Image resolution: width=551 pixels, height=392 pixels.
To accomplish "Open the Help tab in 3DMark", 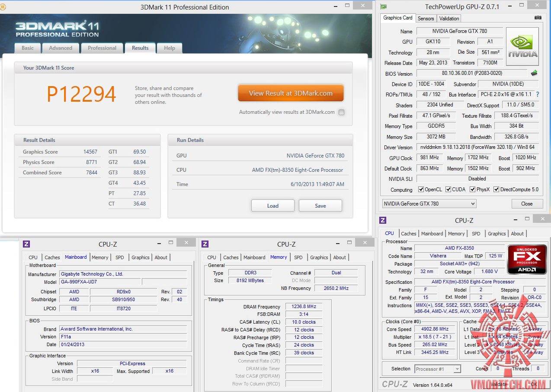I will click(x=170, y=48).
